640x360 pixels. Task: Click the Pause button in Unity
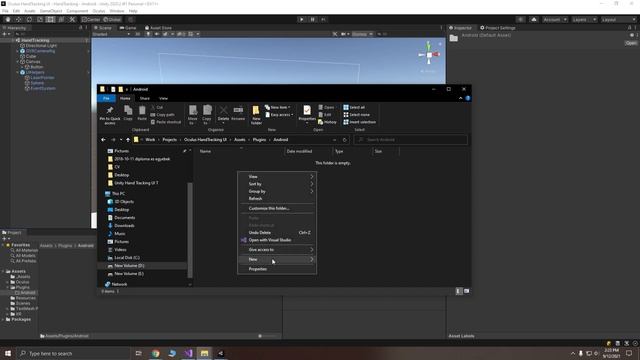point(313,19)
